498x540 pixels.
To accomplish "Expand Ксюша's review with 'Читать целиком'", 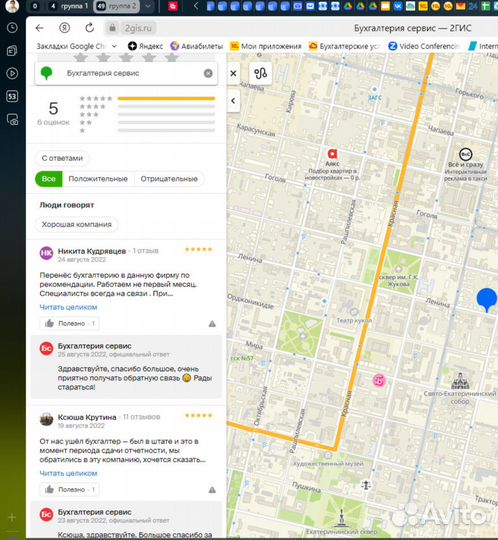I will [68, 473].
